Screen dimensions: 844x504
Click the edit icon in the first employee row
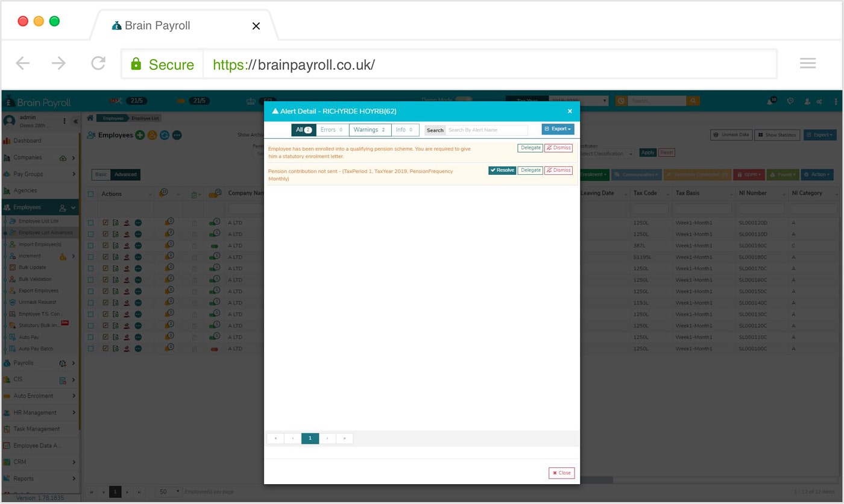[x=105, y=222]
